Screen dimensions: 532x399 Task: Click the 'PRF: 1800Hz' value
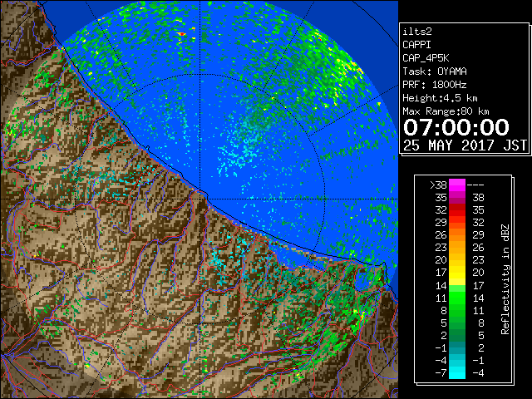click(x=435, y=85)
